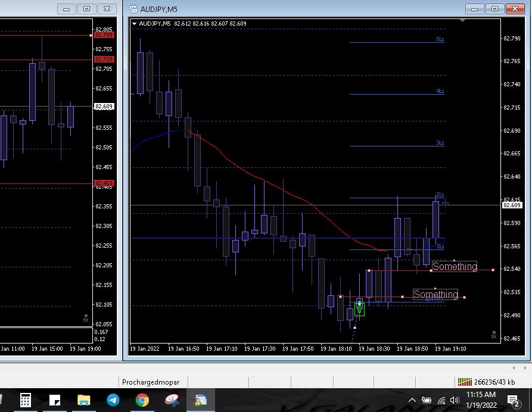Image resolution: width=532 pixels, height=412 pixels.
Task: Open Telegram from the taskbar
Action: pos(113,400)
